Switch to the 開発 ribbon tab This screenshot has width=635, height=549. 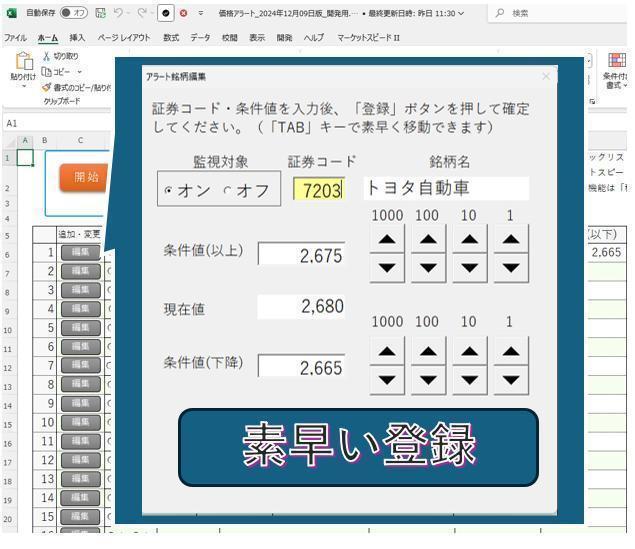284,38
